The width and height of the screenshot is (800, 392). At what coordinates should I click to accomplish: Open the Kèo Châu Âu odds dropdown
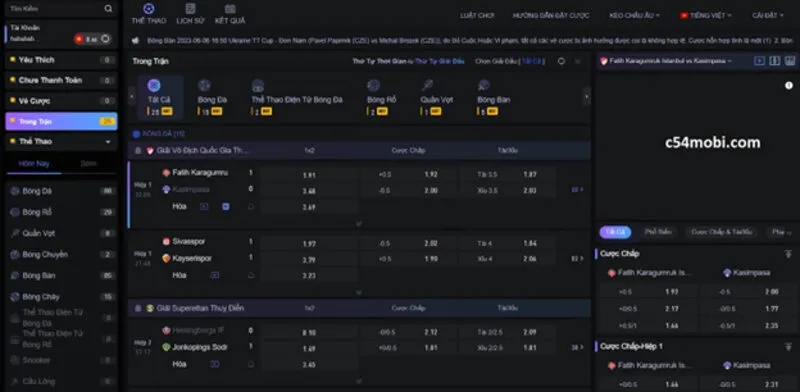[x=634, y=16]
